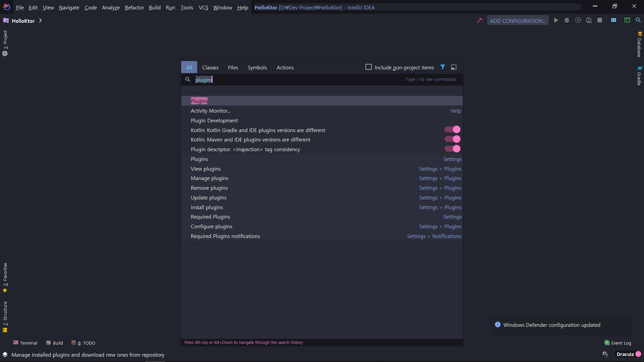Screen dimensions: 644x362
Task: Click the Build project hammer icon
Action: pos(479,20)
